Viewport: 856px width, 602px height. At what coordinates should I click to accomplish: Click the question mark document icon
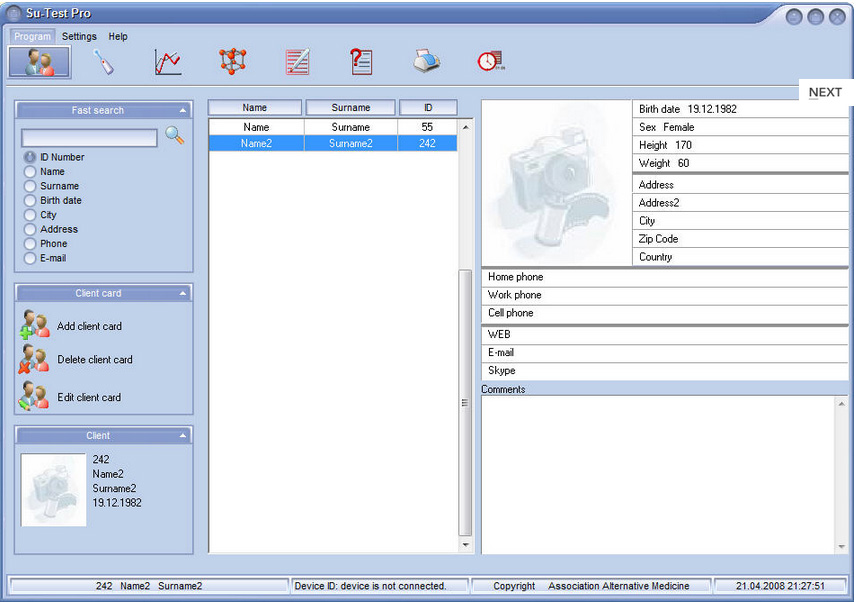tap(361, 62)
